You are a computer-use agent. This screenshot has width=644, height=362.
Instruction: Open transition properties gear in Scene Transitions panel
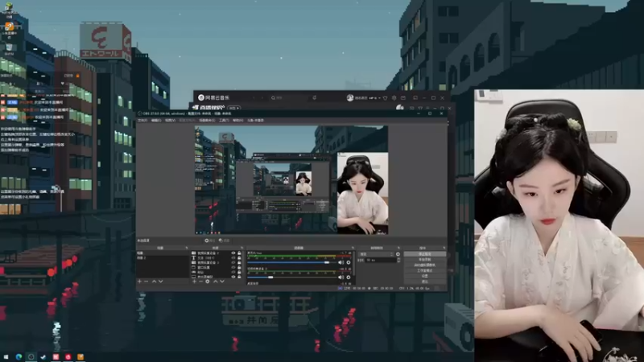[x=398, y=254]
